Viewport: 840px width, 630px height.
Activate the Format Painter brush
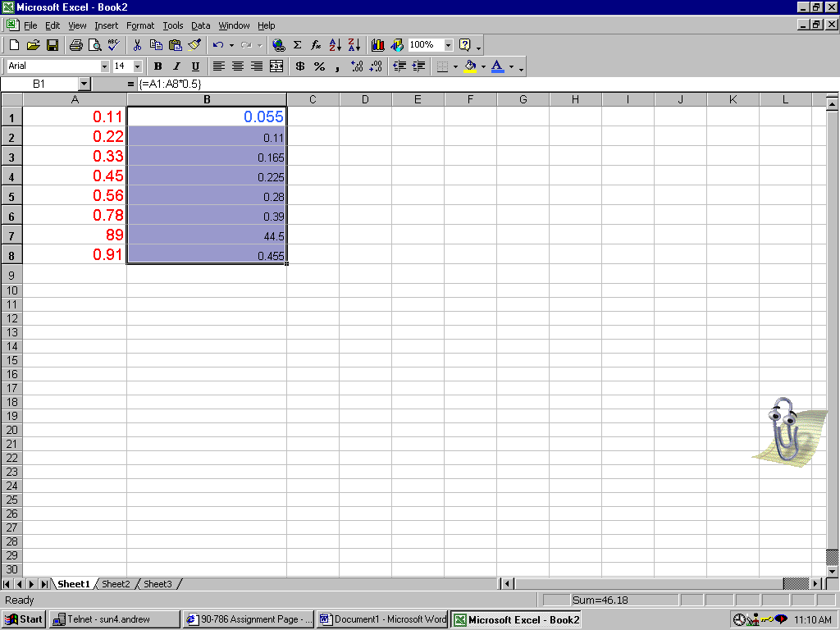(x=194, y=45)
